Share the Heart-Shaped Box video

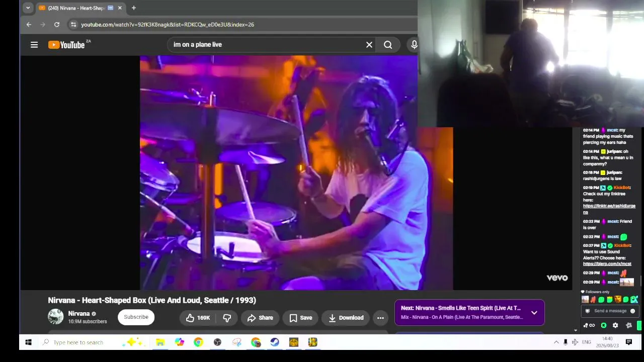pos(260,318)
